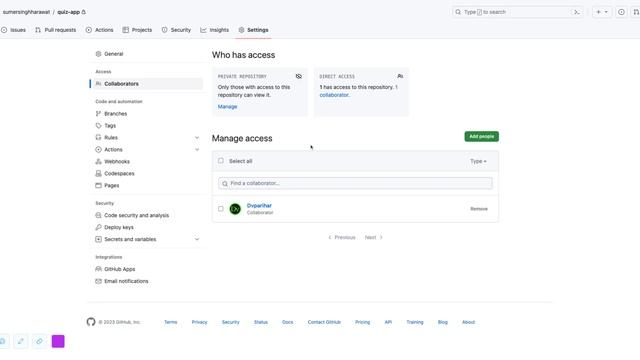Click the pen annotation tool icon
The width and height of the screenshot is (640, 360).
[20, 341]
